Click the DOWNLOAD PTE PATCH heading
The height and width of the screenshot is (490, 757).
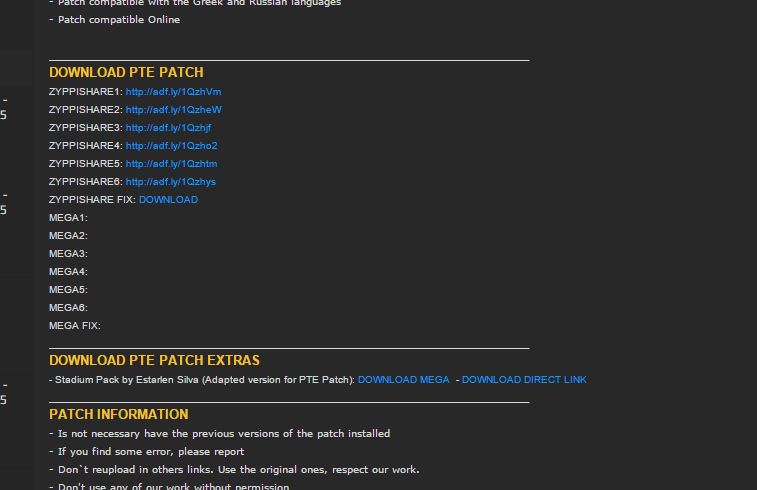pyautogui.click(x=126, y=72)
